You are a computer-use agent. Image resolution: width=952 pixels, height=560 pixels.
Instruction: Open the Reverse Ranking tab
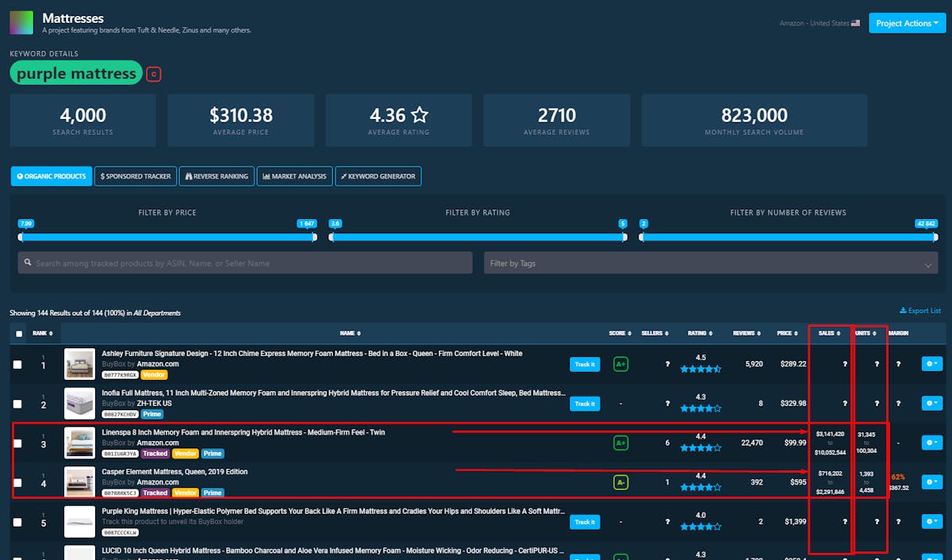(217, 176)
